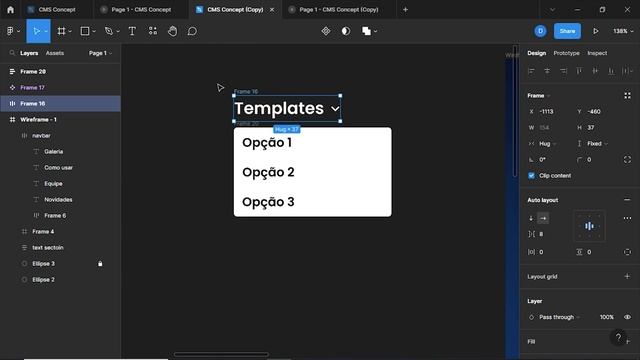Click Individual padding icon
This screenshot has width=640, height=360.
[x=627, y=252]
